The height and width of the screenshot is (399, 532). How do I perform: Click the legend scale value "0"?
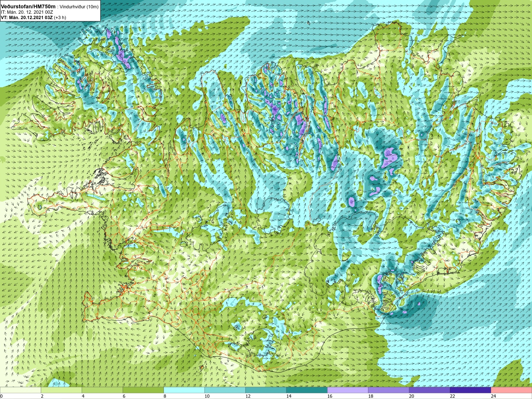point(2,396)
